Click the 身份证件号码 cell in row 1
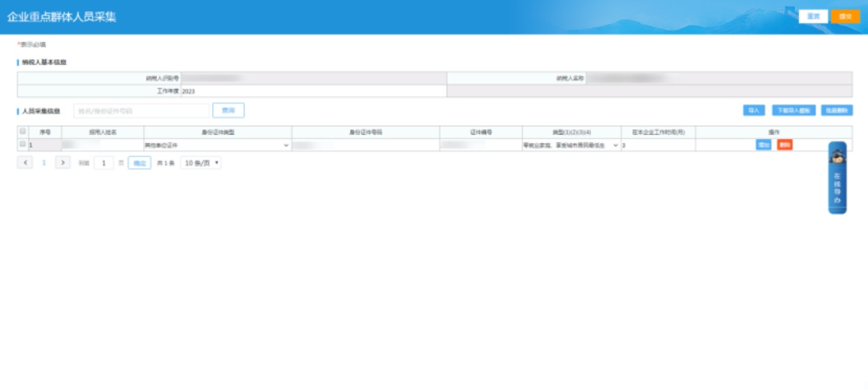Image resolution: width=868 pixels, height=389 pixels. click(x=366, y=145)
